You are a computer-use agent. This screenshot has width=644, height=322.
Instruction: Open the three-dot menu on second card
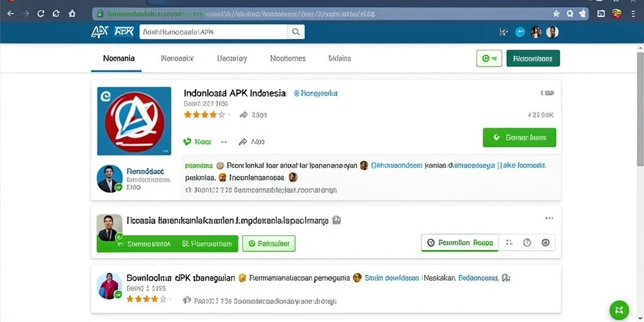click(549, 218)
